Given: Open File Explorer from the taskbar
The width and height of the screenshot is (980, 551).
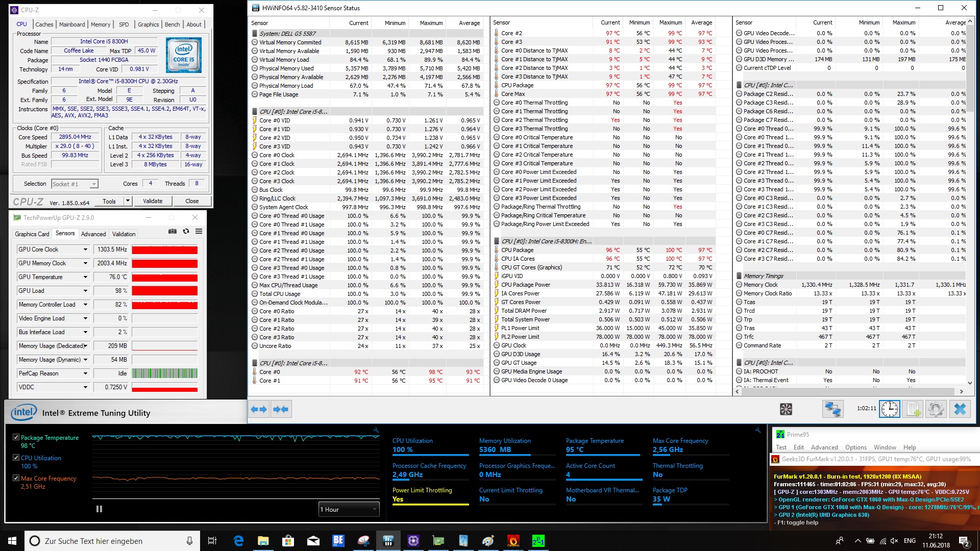Looking at the screenshot, I should coord(263,541).
